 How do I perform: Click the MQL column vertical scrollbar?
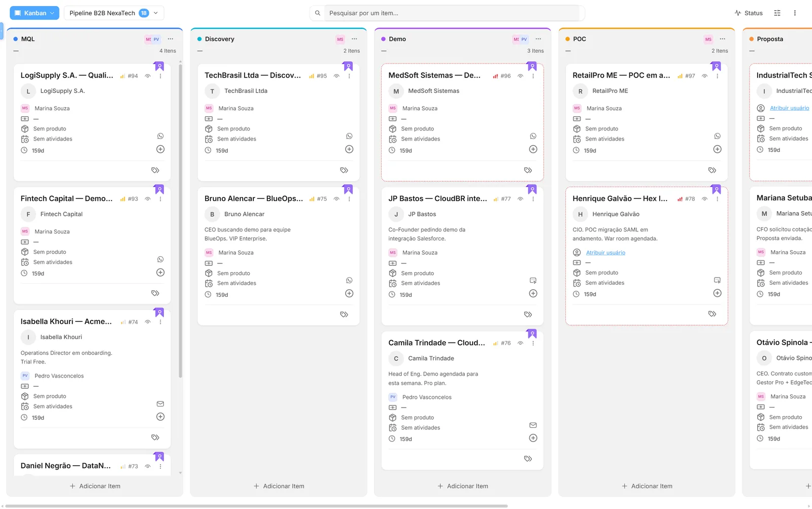click(180, 221)
